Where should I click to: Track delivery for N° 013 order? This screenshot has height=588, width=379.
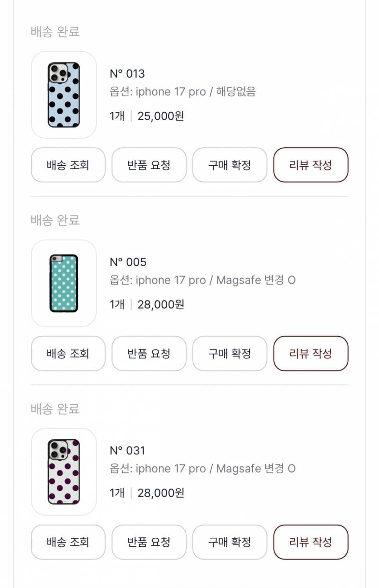tap(68, 165)
